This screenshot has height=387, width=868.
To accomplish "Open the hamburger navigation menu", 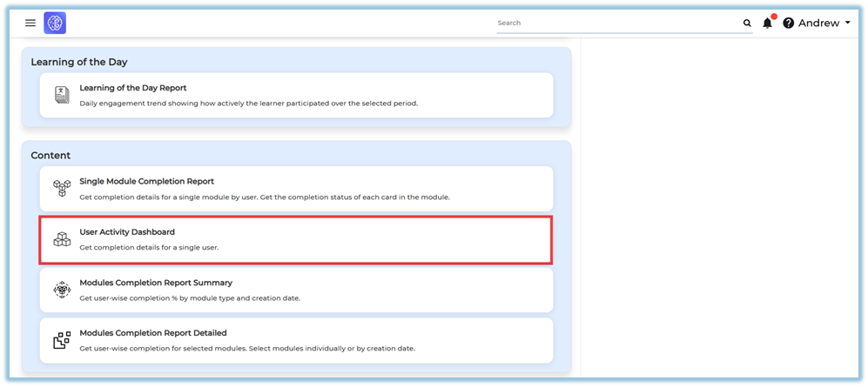I will (30, 23).
